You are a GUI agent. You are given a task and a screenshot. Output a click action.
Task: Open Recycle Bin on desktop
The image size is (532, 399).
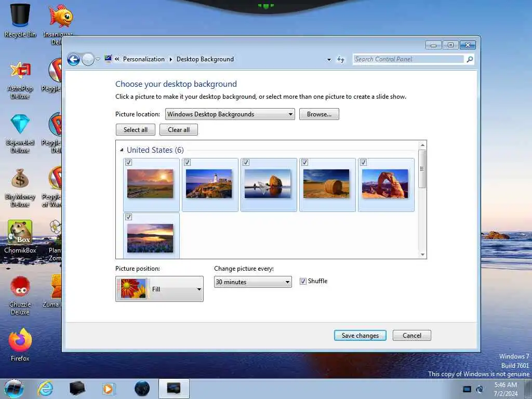pos(20,20)
